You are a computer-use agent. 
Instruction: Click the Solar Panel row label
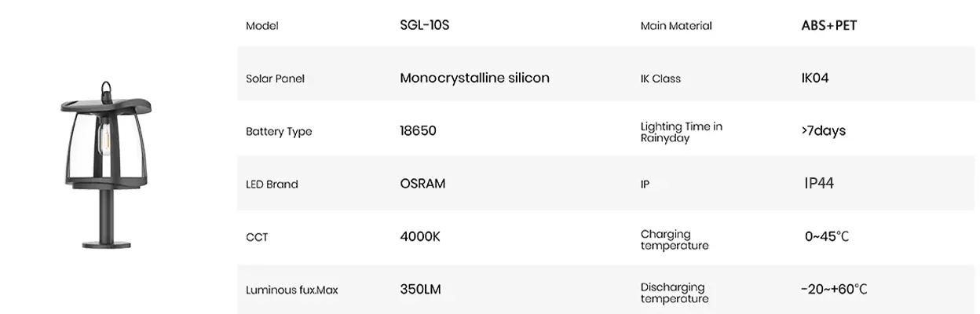coord(275,78)
